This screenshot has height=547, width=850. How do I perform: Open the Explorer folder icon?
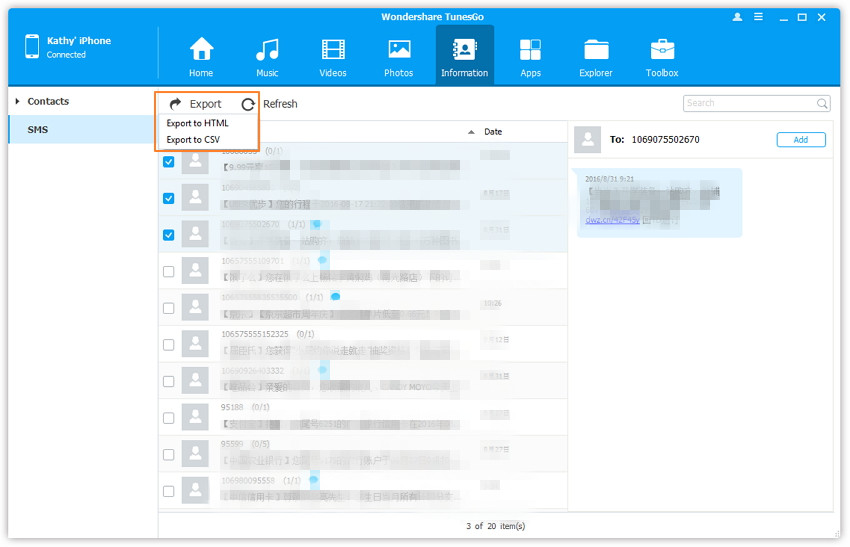(596, 51)
